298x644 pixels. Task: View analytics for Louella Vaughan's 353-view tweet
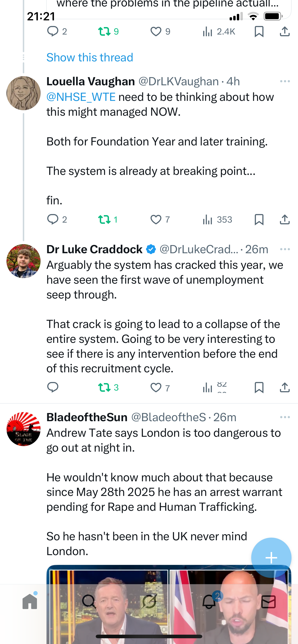coord(217,219)
